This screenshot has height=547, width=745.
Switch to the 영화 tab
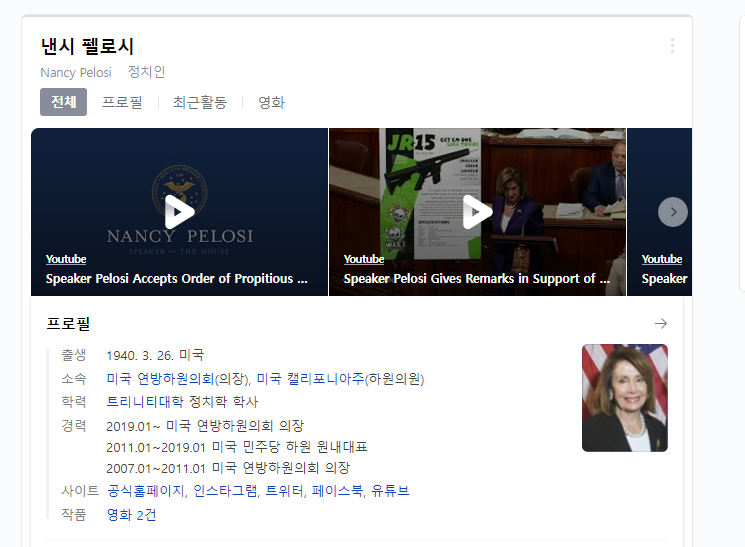click(271, 102)
